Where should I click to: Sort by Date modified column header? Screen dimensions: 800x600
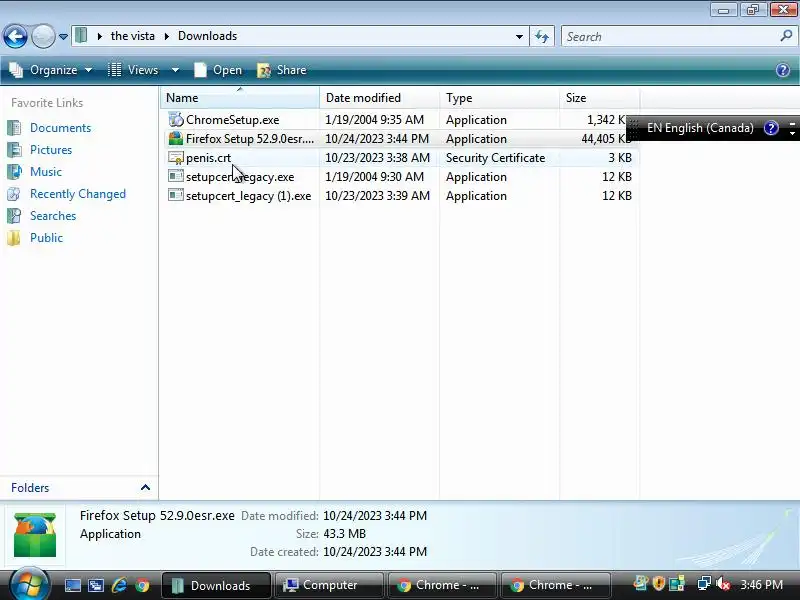pyautogui.click(x=380, y=97)
